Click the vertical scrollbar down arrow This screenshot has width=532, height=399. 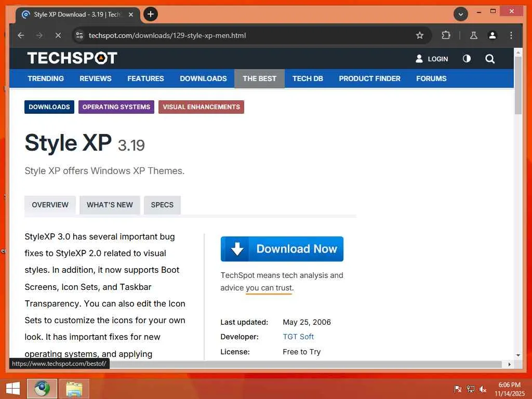(x=518, y=355)
